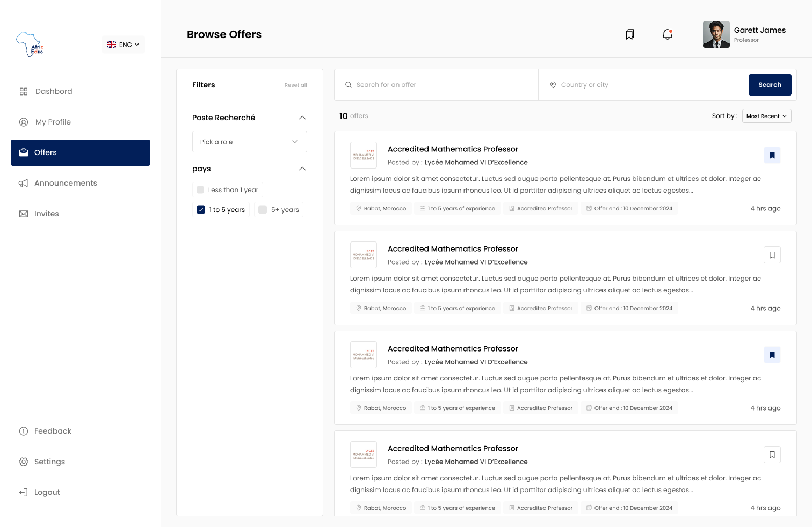This screenshot has width=812, height=527.
Task: Click third offer's Lycée Mohamed VI logo
Action: pos(364,355)
